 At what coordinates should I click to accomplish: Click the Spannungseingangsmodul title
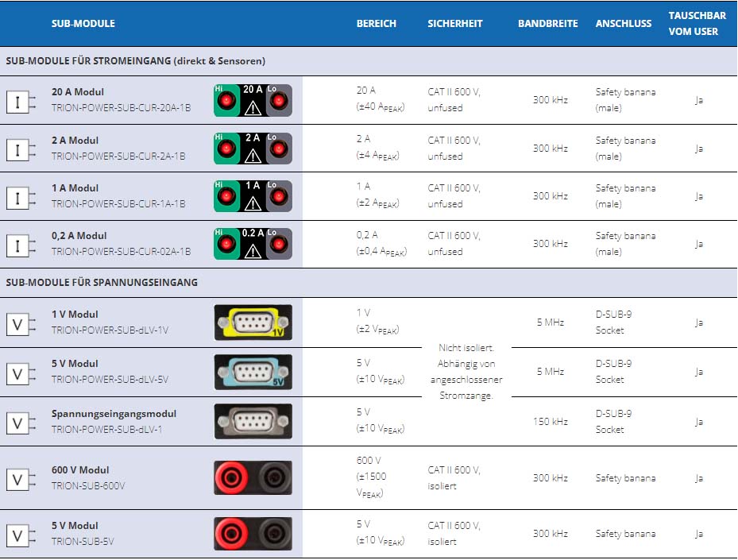coord(114,414)
